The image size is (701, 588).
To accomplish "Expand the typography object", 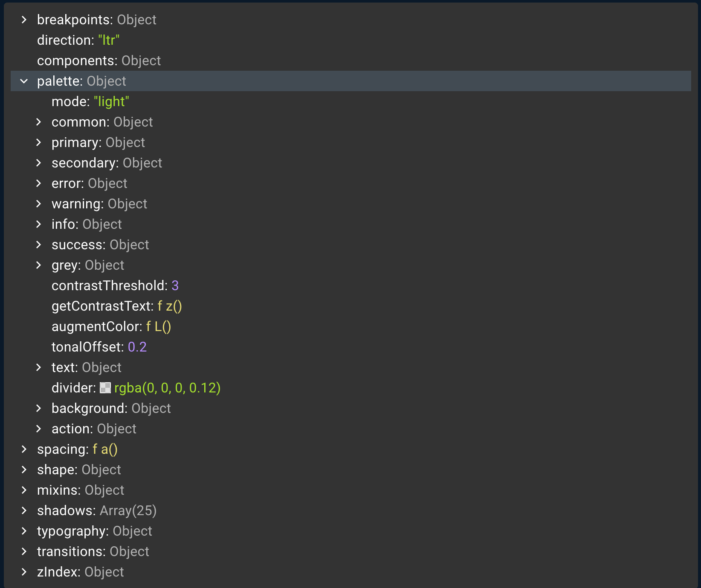I will pos(23,531).
